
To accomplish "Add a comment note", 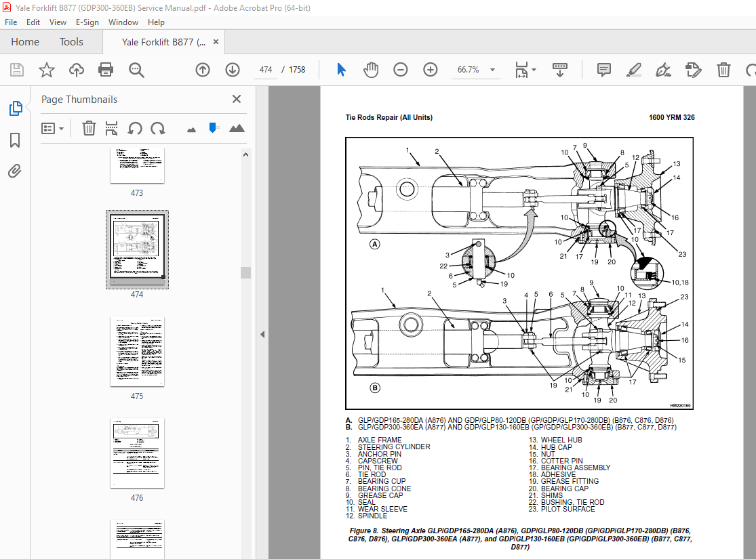I will (x=603, y=70).
